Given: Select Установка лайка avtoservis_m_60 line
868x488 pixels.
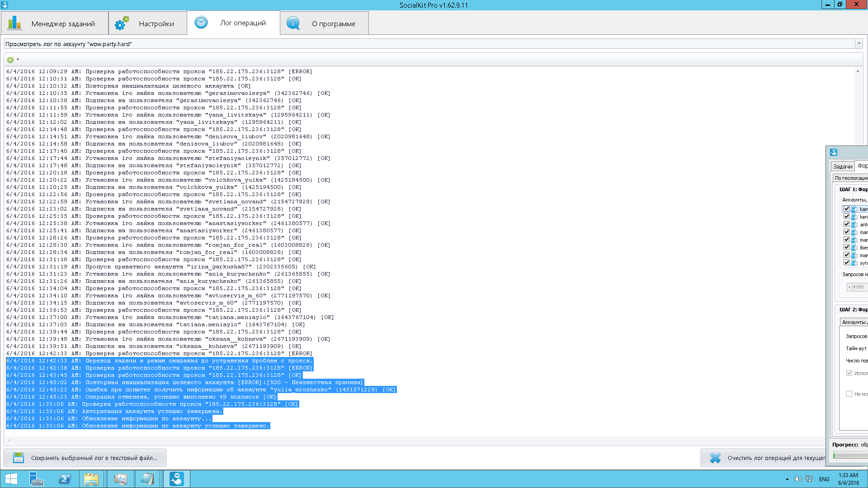Looking at the screenshot, I should coord(168,296).
